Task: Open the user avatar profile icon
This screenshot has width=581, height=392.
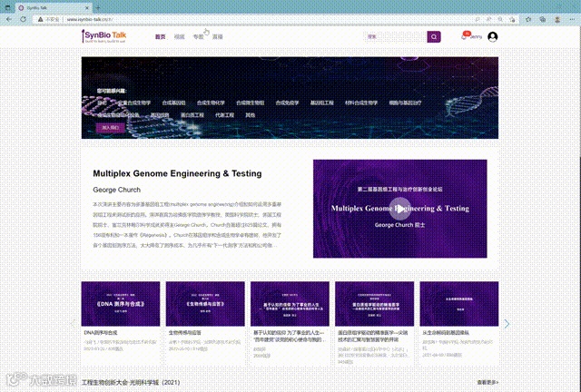Action: click(492, 36)
